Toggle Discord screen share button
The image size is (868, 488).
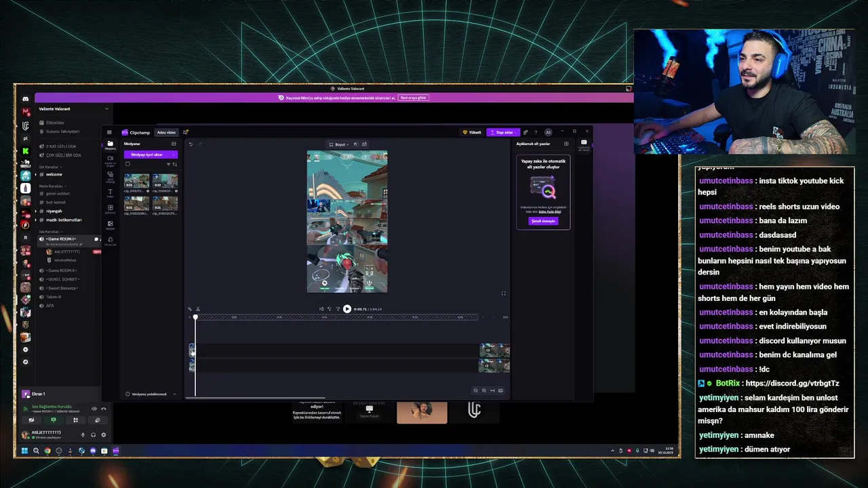[x=54, y=420]
